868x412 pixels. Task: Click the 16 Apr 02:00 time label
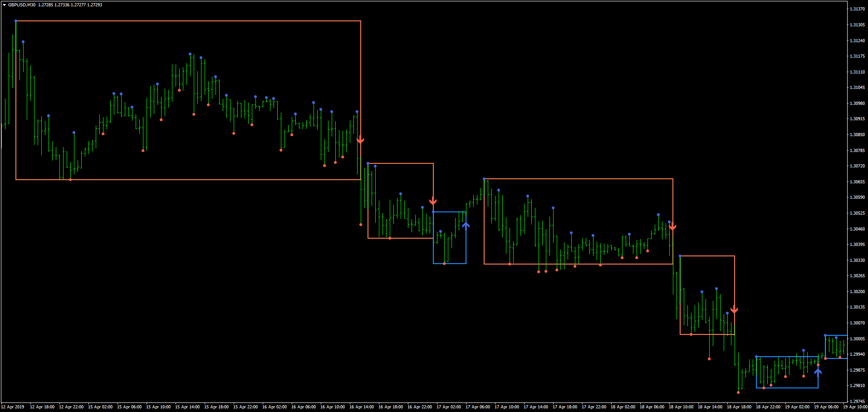click(x=275, y=407)
